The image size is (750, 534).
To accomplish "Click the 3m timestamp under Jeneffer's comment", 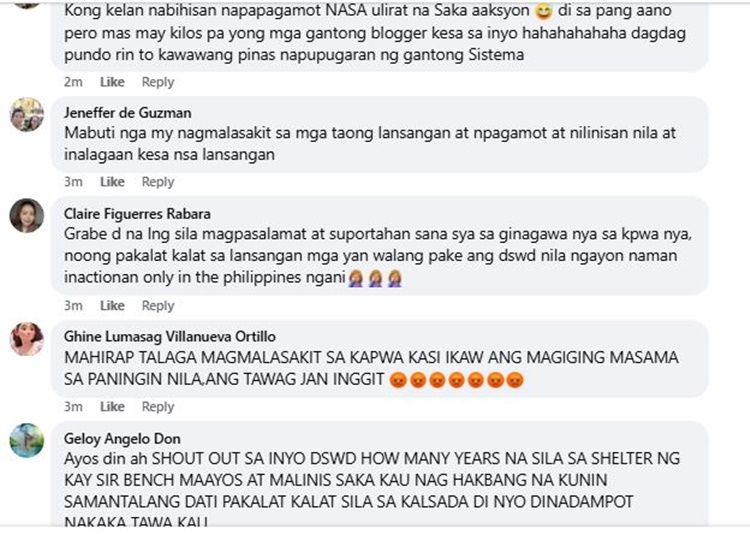I will coord(73,182).
